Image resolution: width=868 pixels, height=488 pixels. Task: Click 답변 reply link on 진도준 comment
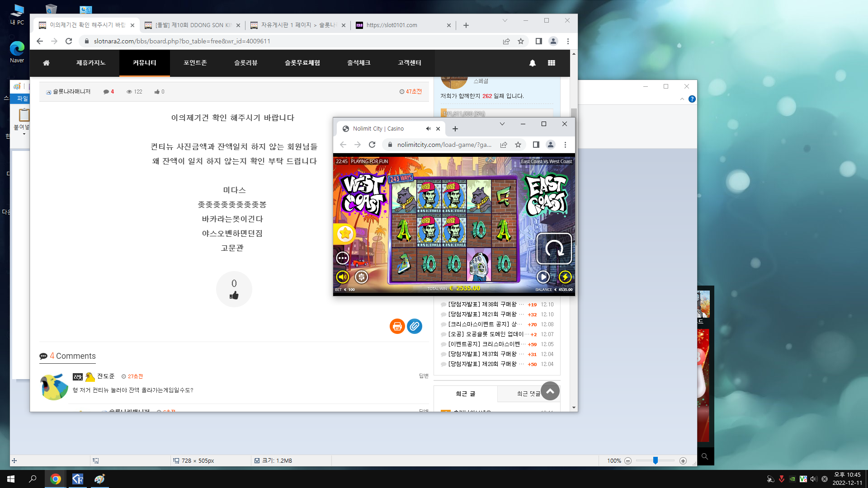point(424,376)
